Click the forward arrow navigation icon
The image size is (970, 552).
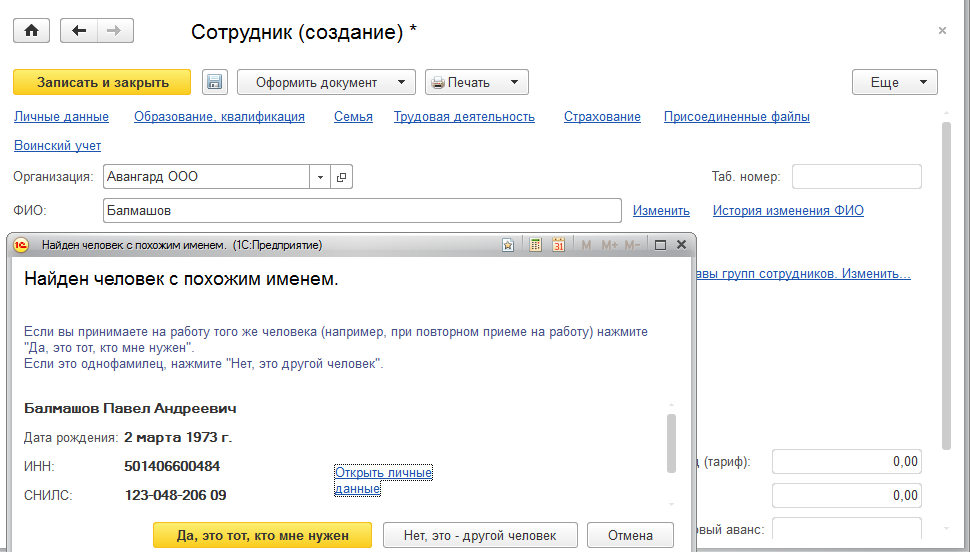pyautogui.click(x=113, y=31)
